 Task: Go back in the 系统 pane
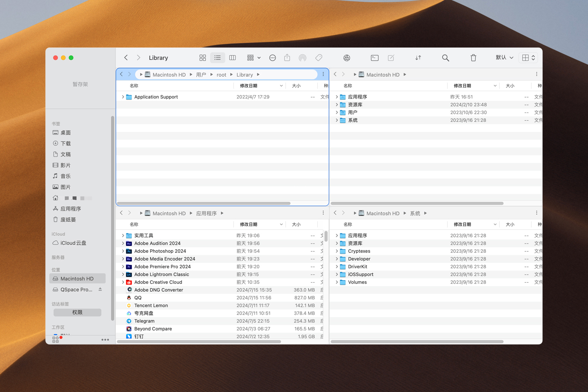click(x=335, y=213)
